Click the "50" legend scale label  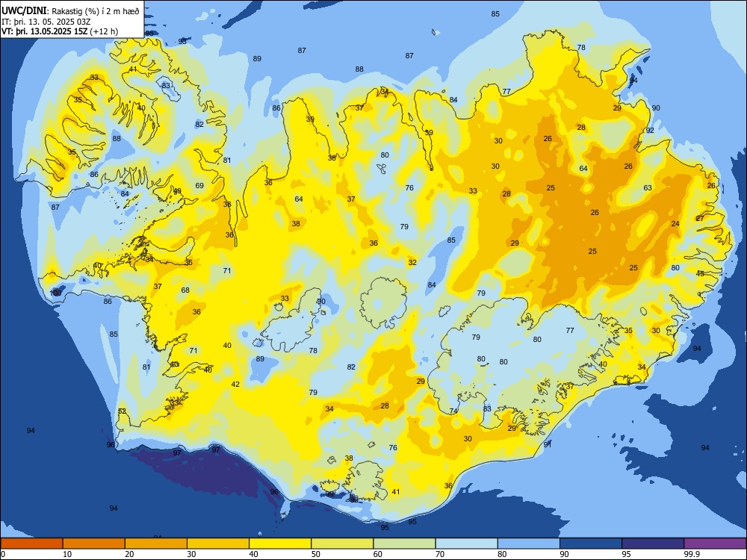point(315,554)
